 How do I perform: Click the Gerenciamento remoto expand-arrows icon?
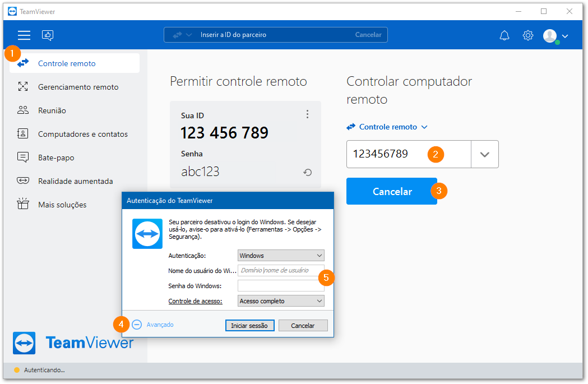[23, 87]
